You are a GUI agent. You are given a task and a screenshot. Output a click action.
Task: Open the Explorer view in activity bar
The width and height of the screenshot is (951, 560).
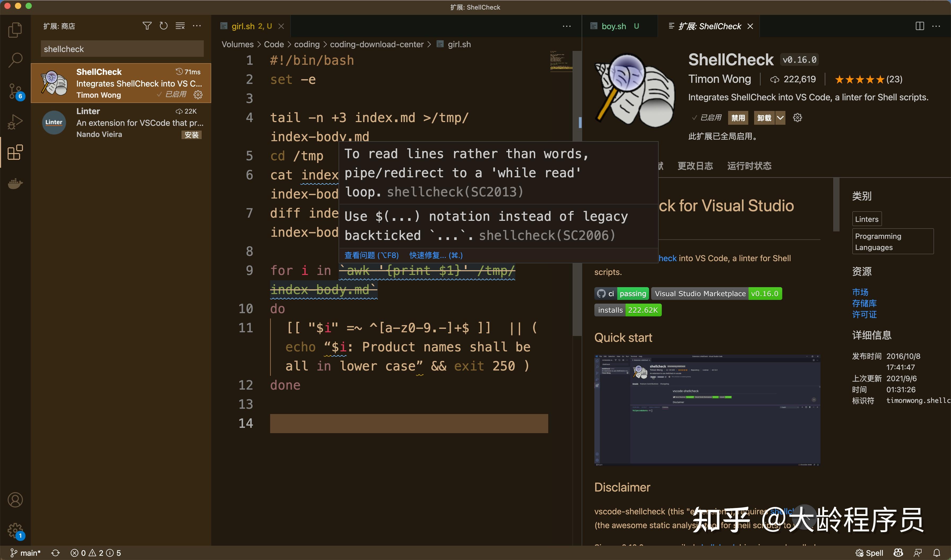(15, 30)
